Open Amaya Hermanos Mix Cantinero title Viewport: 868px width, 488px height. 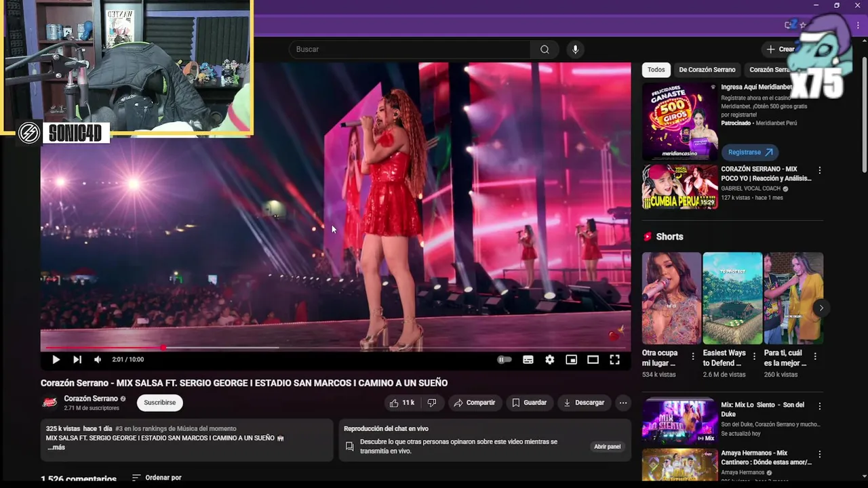(x=766, y=457)
